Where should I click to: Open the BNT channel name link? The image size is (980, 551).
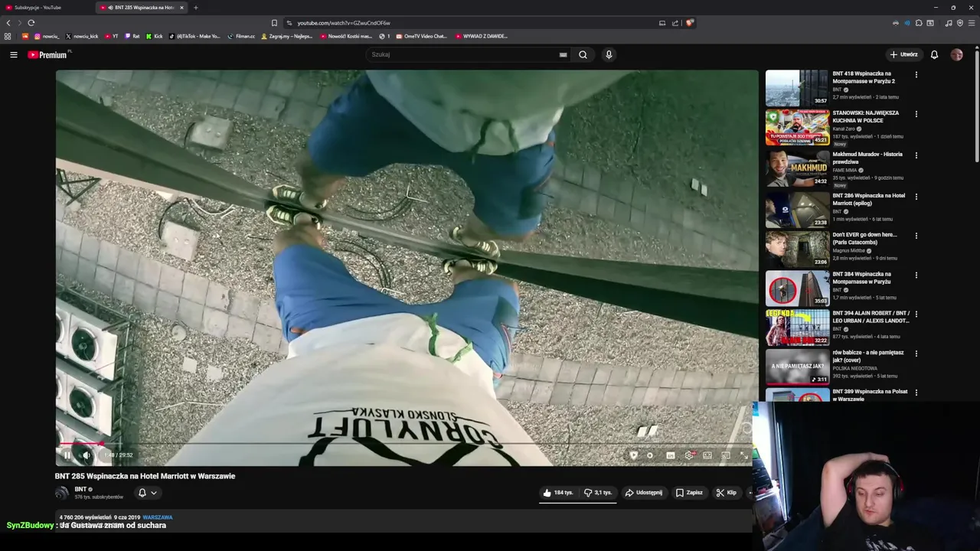[x=80, y=489]
